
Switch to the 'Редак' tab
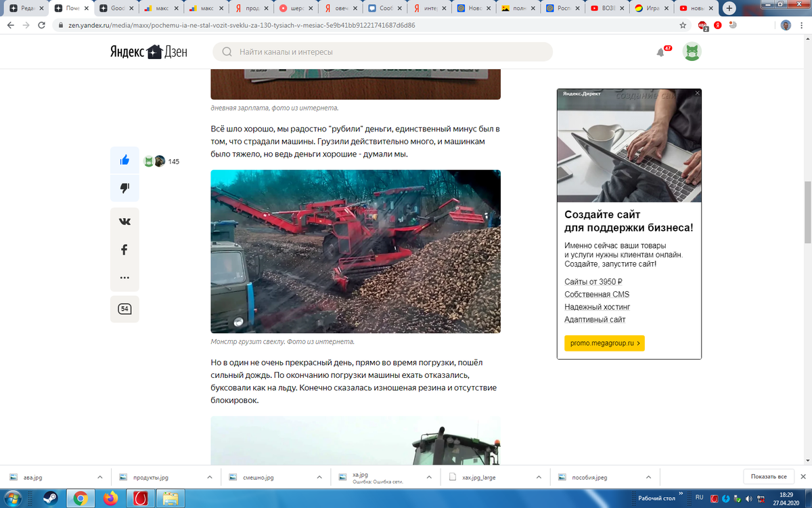point(25,8)
